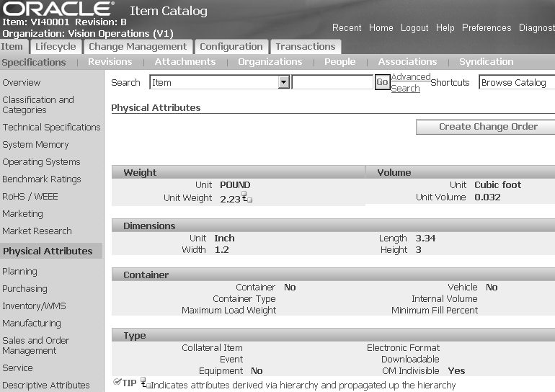Image resolution: width=555 pixels, height=392 pixels.
Task: Click the Unit Volume value 0.032
Action: coord(487,197)
